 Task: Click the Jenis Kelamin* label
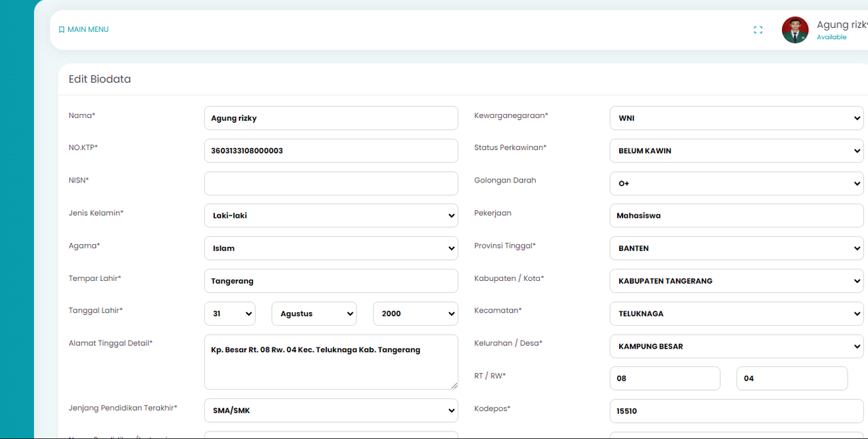coord(96,213)
